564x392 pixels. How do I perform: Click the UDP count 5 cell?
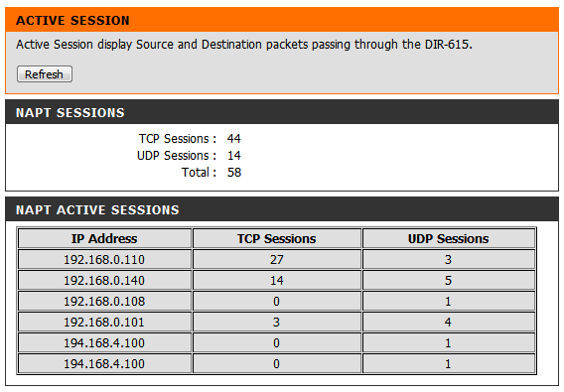(449, 280)
